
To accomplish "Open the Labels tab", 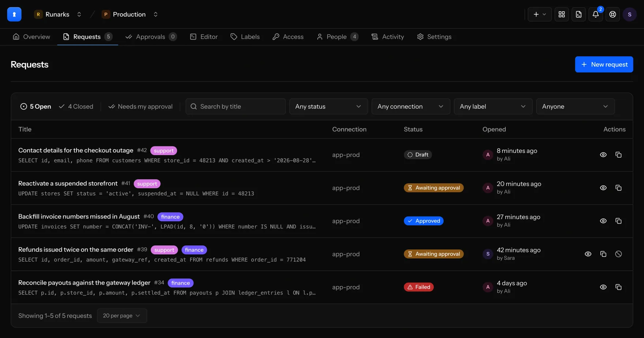I will 245,37.
